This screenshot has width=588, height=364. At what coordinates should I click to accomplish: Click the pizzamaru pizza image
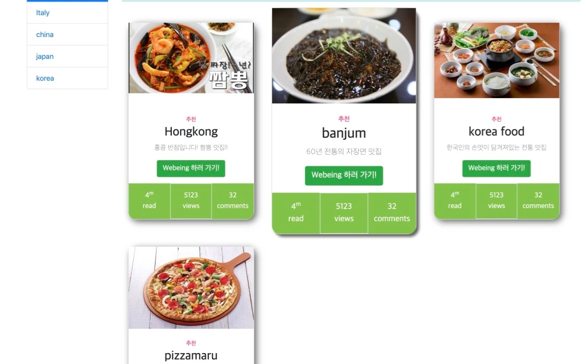pyautogui.click(x=191, y=287)
